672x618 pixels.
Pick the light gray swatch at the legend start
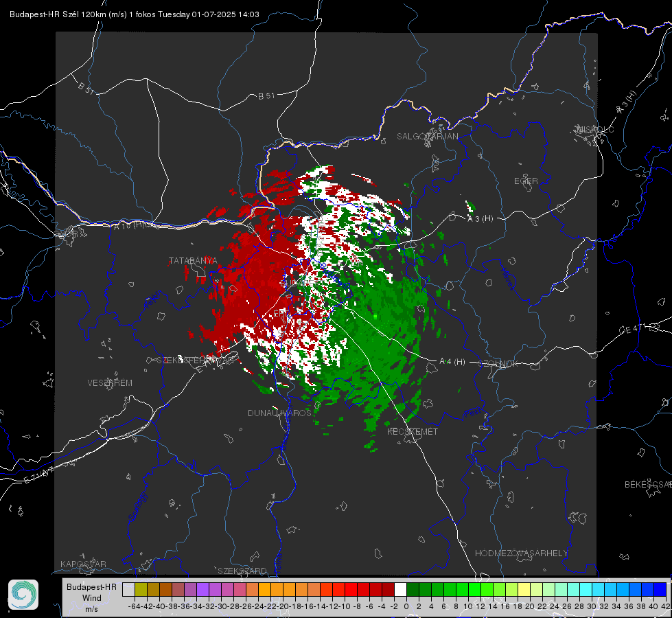[128, 589]
